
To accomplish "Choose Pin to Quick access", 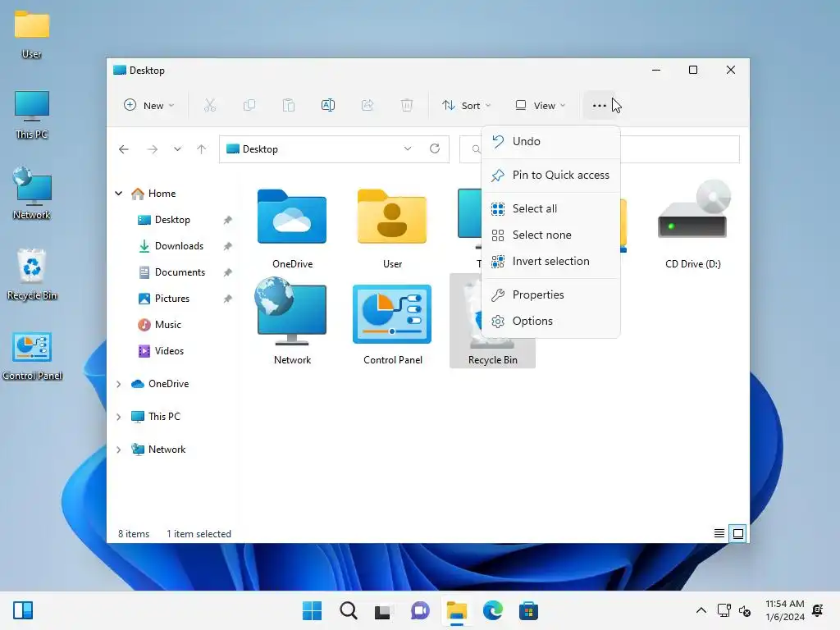I will click(550, 176).
